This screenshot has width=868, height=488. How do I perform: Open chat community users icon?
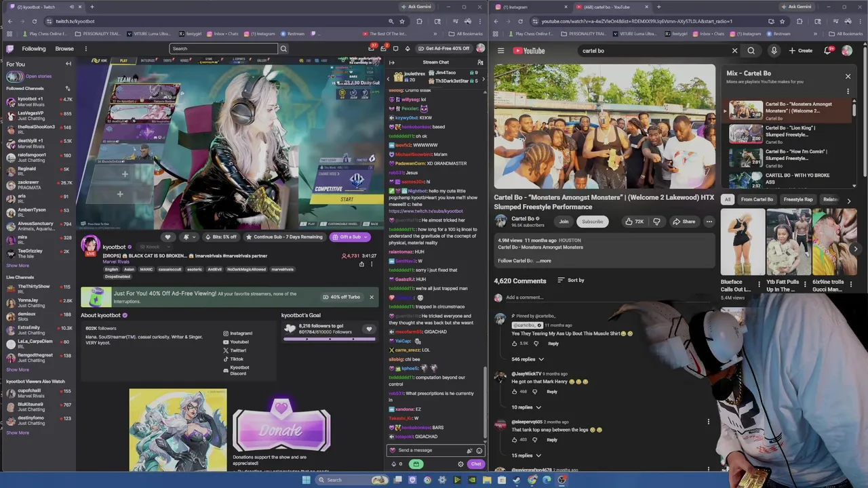480,62
